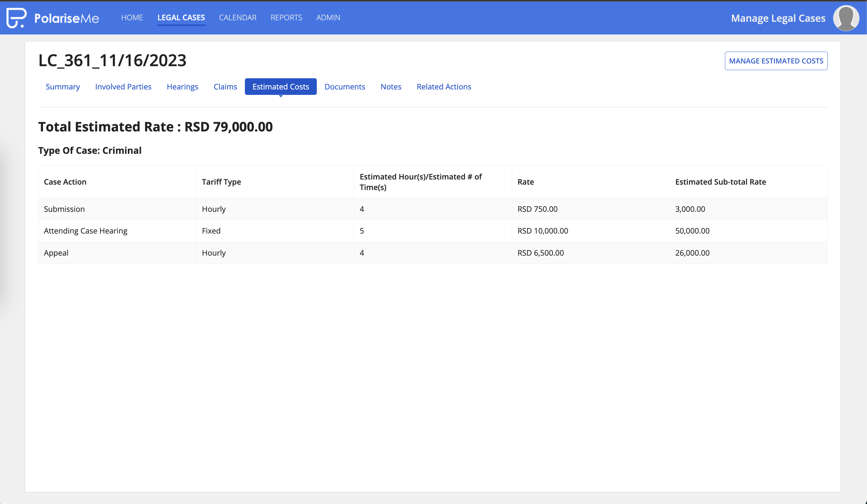Switch to the Documents tab

(x=345, y=87)
